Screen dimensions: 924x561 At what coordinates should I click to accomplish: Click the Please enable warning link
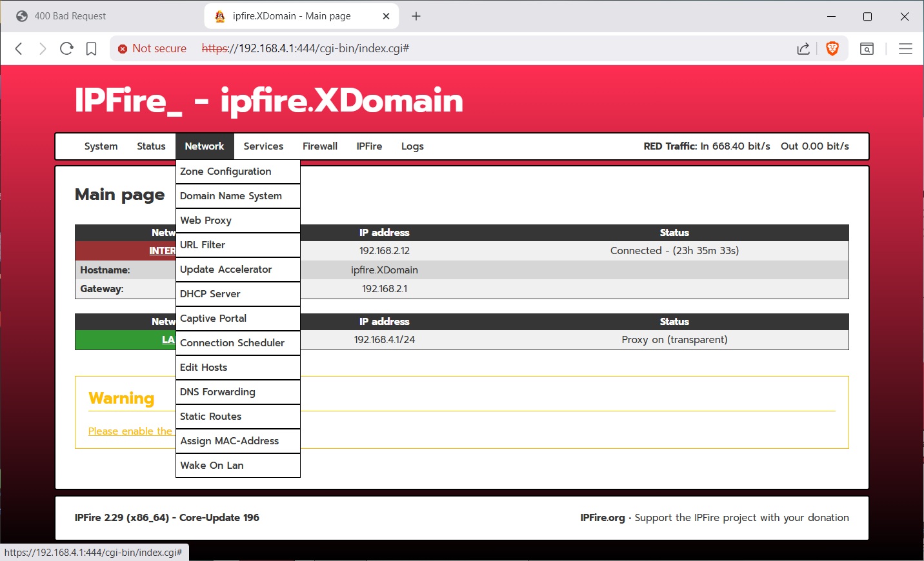point(130,431)
